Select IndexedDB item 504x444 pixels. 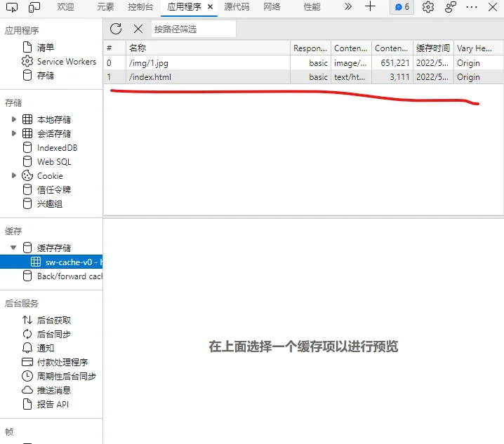pyautogui.click(x=58, y=148)
